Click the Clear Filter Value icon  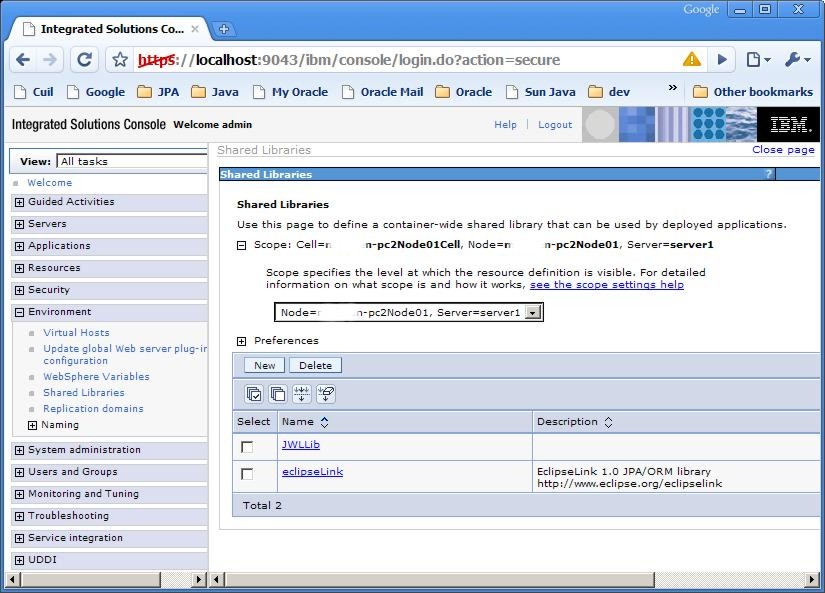click(326, 394)
